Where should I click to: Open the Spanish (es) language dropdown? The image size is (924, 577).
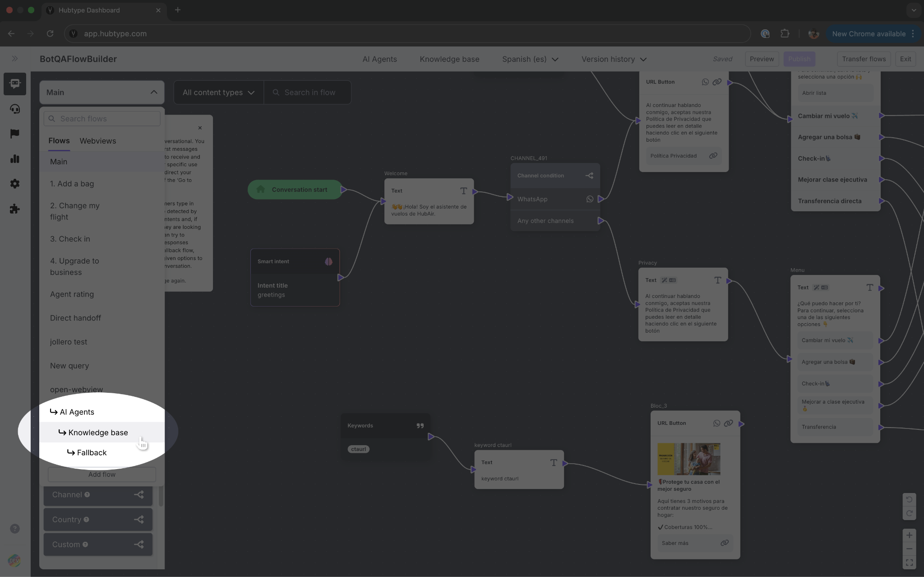(x=530, y=59)
